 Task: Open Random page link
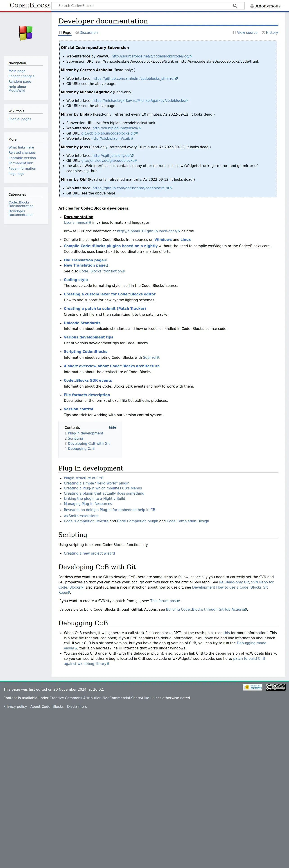pos(20,82)
